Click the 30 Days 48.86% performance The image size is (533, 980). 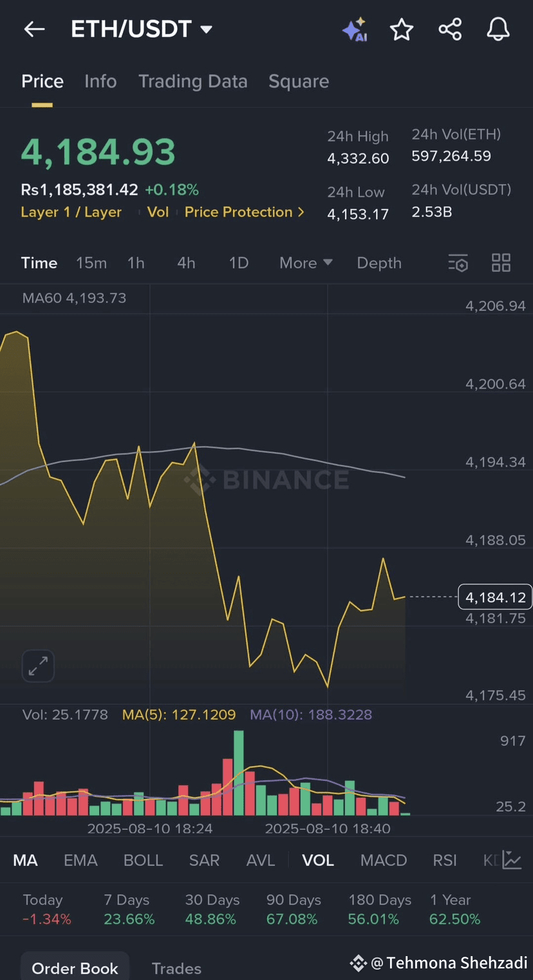click(212, 910)
